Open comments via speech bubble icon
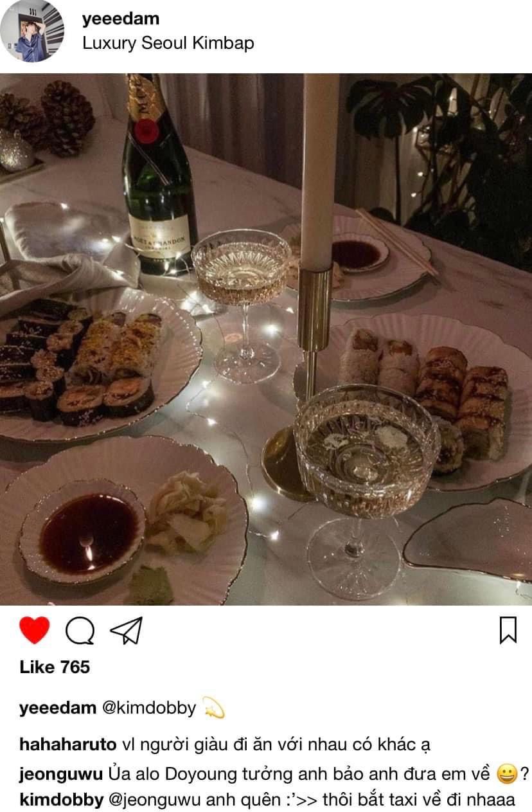The width and height of the screenshot is (532, 812). click(80, 631)
